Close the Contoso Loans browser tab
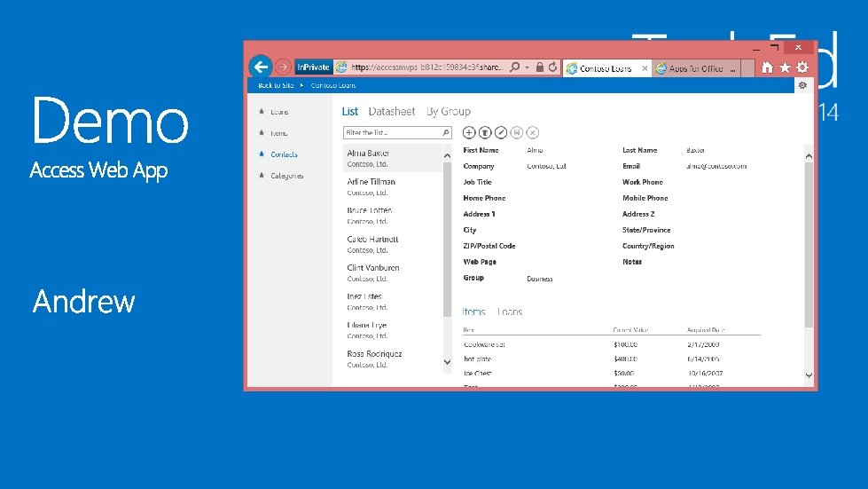 pos(645,68)
